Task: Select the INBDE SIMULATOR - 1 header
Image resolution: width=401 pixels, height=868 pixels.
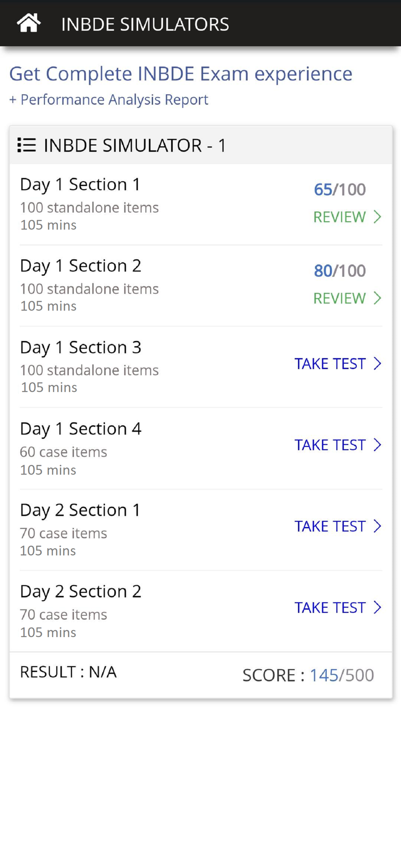Action: [135, 145]
